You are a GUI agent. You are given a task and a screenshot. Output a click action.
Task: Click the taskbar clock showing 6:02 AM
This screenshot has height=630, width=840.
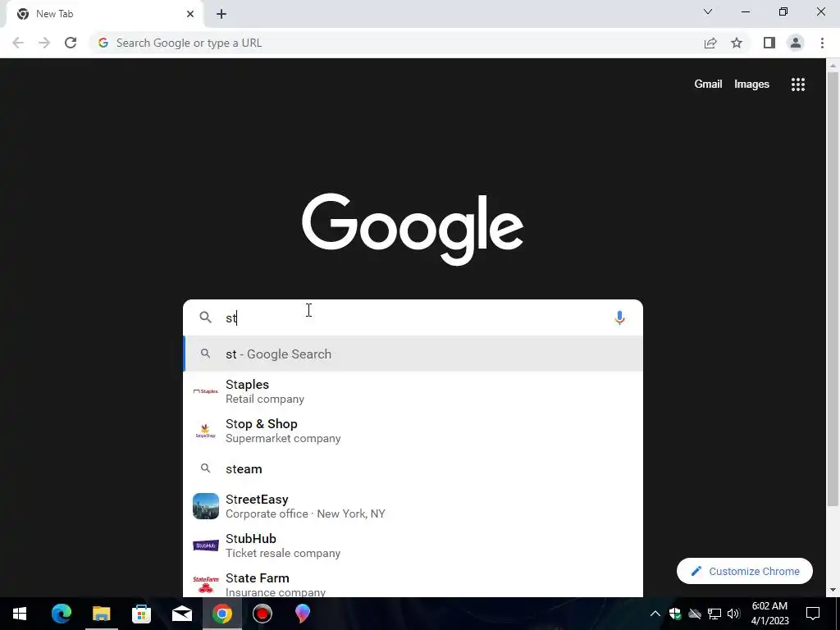coord(769,614)
